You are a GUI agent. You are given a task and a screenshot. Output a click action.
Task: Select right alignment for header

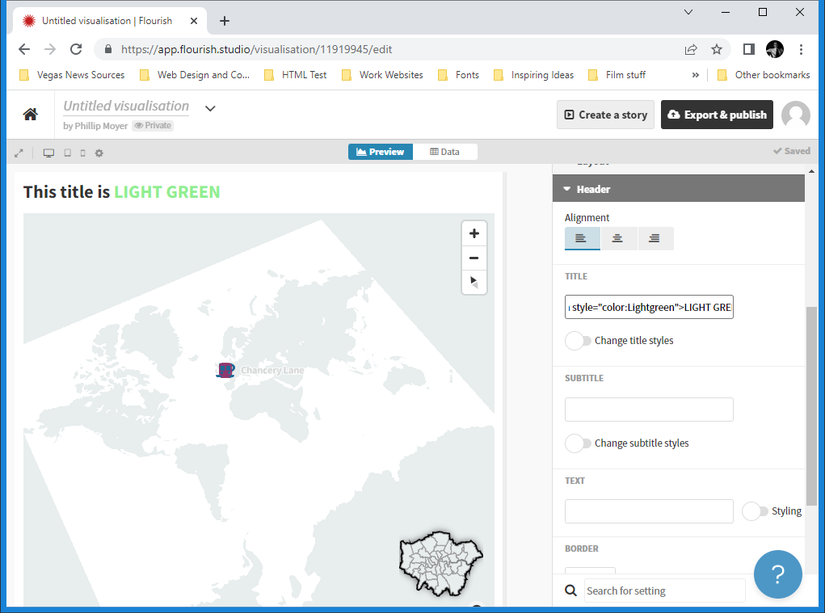pos(654,238)
